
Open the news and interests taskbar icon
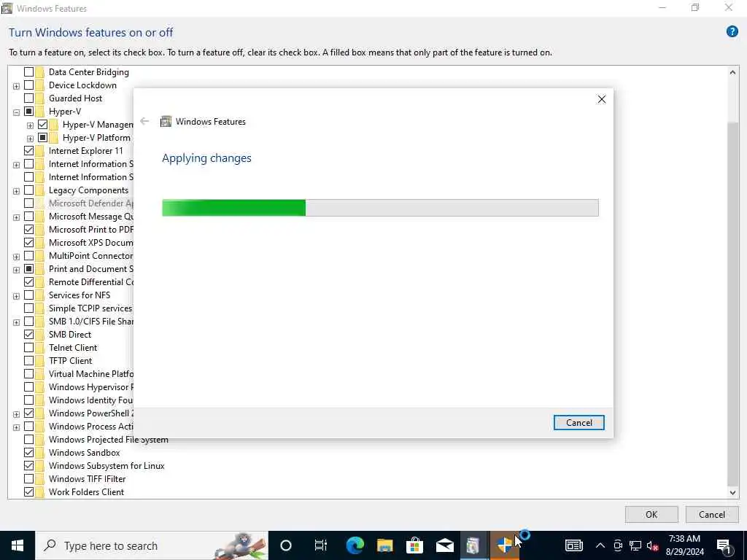(573, 545)
